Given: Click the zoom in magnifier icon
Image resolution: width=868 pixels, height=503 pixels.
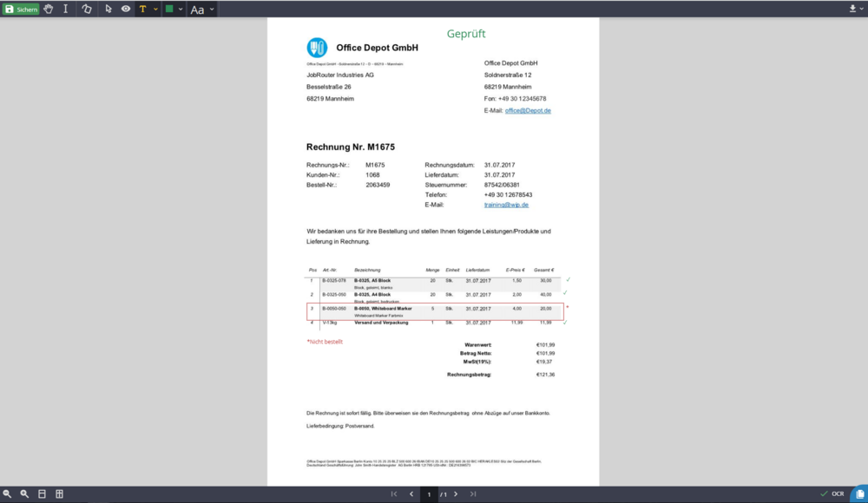Looking at the screenshot, I should (x=24, y=493).
